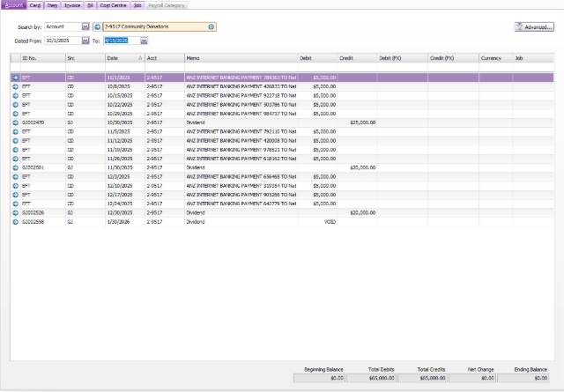The width and height of the screenshot is (564, 392).
Task: Expand the Search by Account dropdown
Action: [x=85, y=26]
